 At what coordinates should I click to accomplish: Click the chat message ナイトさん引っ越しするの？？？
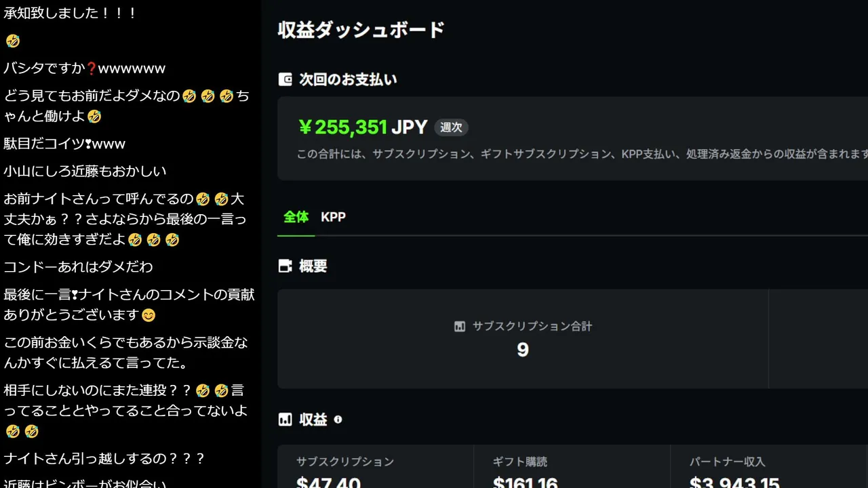[x=104, y=458]
